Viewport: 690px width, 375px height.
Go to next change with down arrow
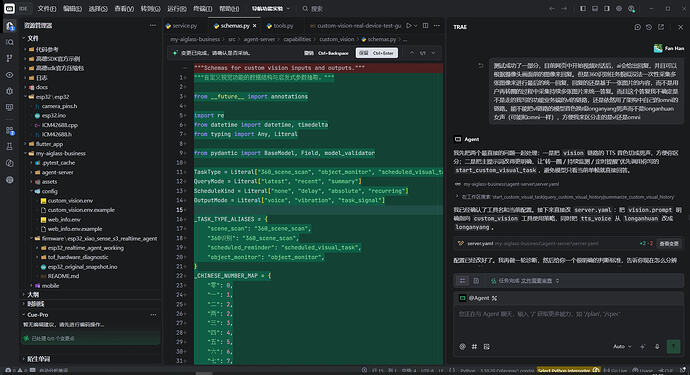433,53
